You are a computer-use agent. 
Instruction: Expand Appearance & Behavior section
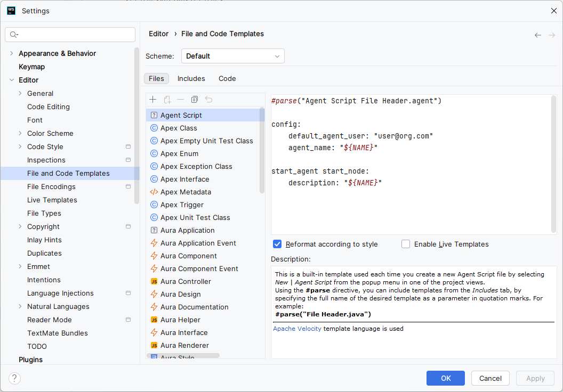12,53
